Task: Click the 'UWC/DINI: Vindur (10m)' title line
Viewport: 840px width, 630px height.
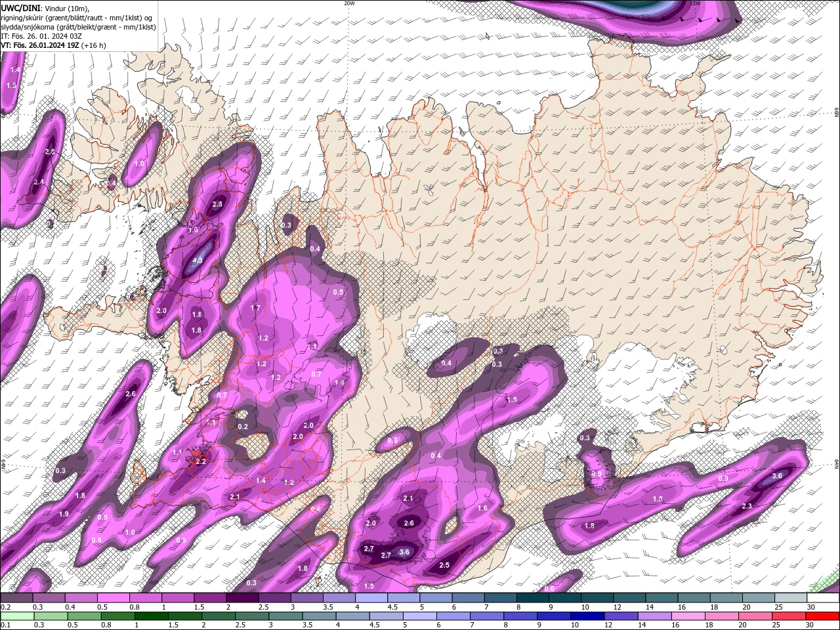Action: point(45,7)
